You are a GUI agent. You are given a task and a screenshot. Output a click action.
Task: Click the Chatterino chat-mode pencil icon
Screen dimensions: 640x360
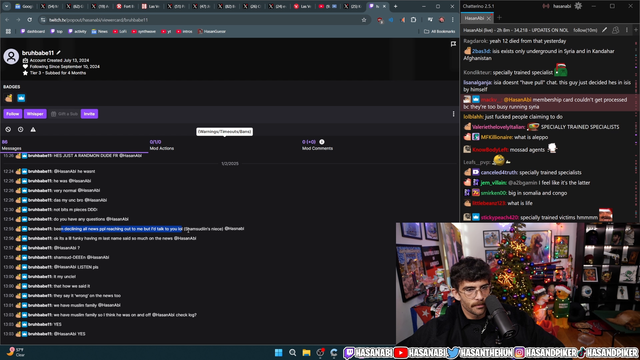click(x=604, y=30)
